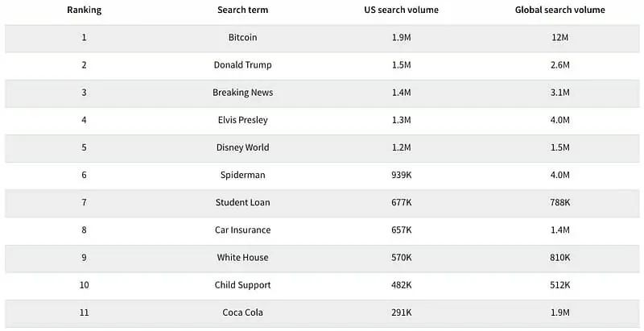Click ranking number 9 cell
The image size is (644, 331).
84,258
